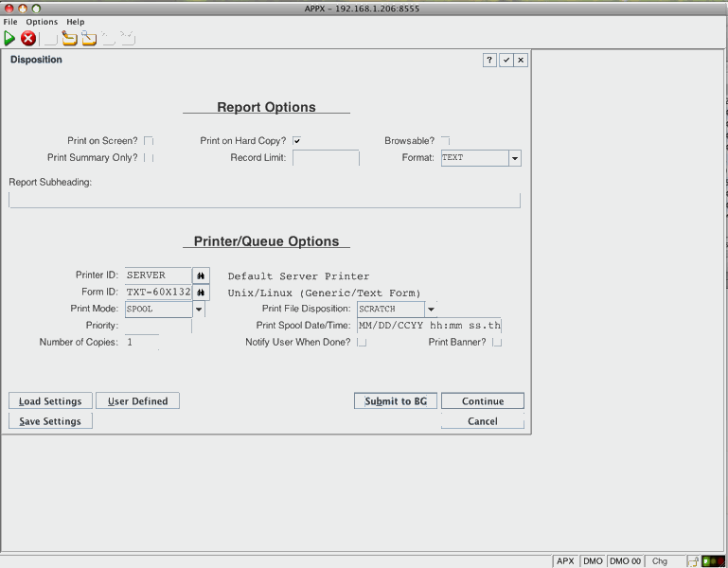Open the Printer ID lookup binoculars

coord(201,275)
